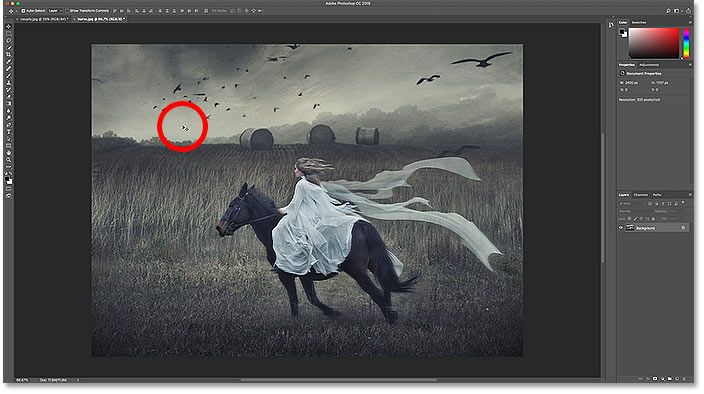Screen dimensions: 704x394
Task: Select the Quick Selection tool
Action: pyautogui.click(x=9, y=48)
